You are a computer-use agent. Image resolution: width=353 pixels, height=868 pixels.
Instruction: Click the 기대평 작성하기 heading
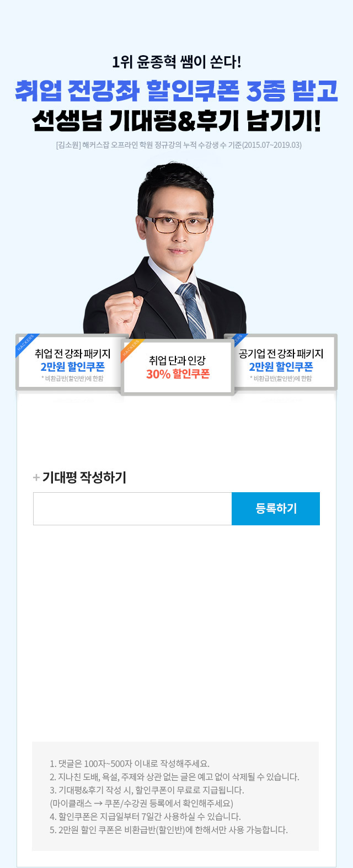click(x=84, y=478)
